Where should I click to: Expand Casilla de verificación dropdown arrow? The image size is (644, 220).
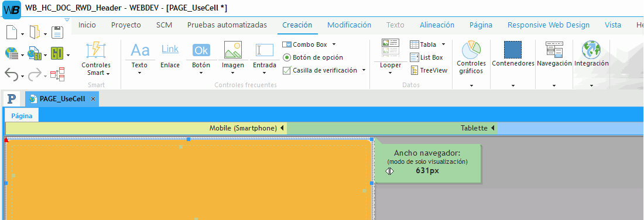(364, 70)
